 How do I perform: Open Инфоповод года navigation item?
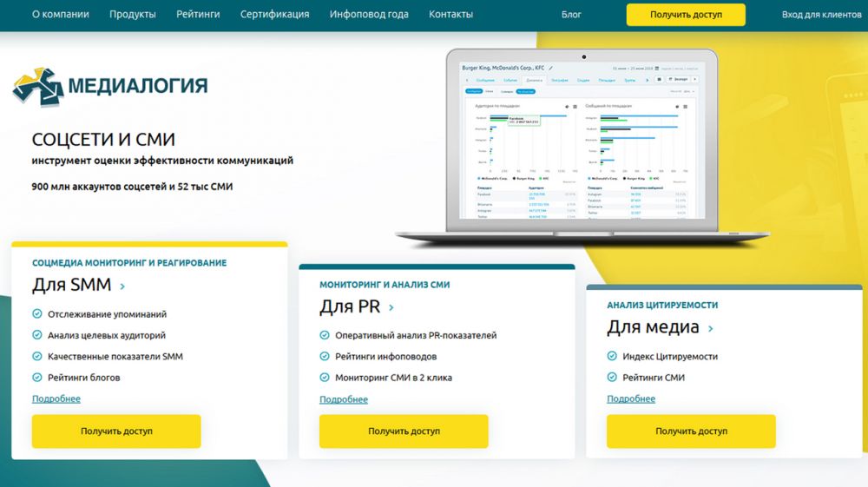point(369,15)
